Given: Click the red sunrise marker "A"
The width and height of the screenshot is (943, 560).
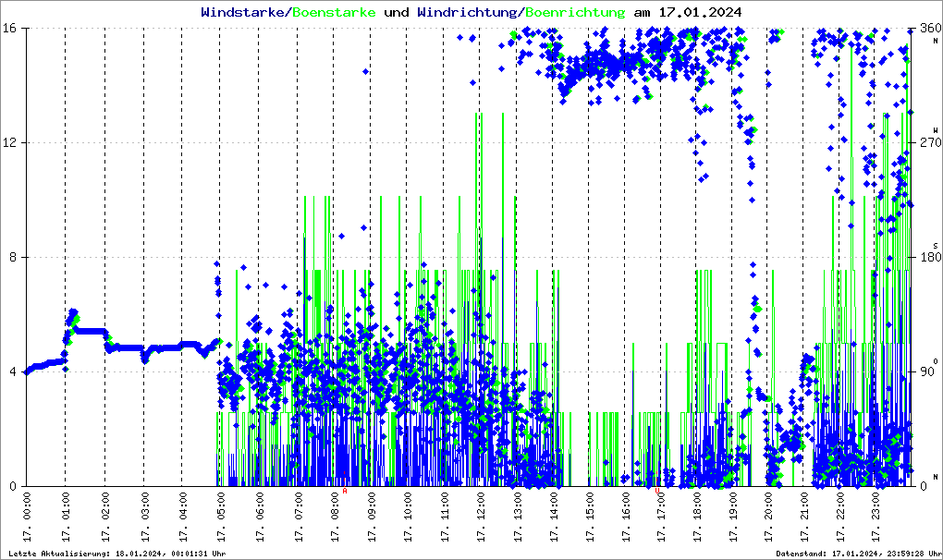Looking at the screenshot, I should click(x=345, y=492).
